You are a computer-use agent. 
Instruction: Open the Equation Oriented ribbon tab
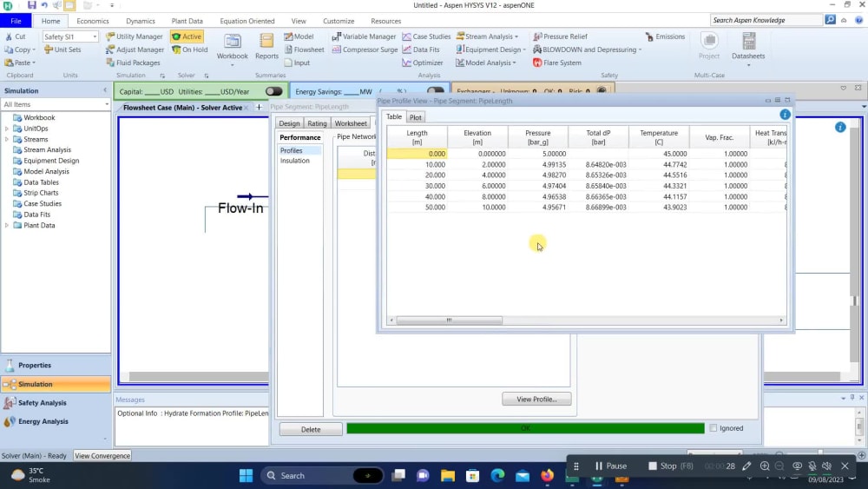(247, 21)
